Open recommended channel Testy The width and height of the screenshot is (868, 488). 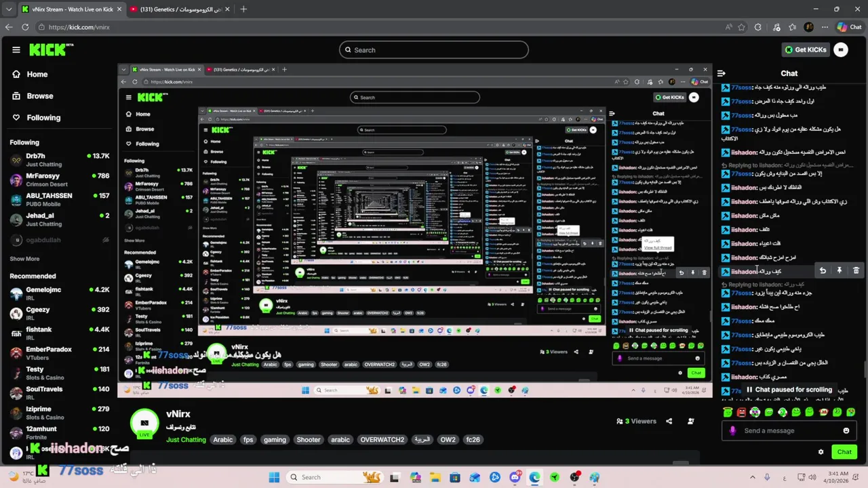pyautogui.click(x=60, y=373)
